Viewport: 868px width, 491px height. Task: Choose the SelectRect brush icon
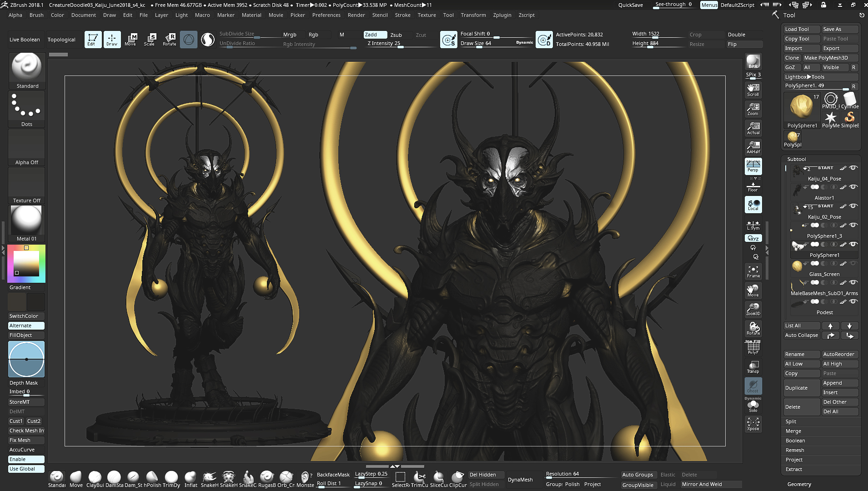(401, 479)
